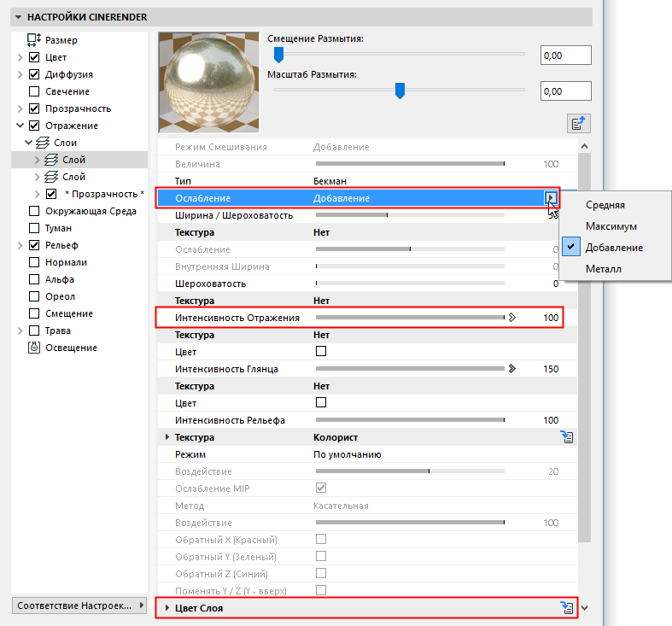Click the Интенсивность Глянца value 150
The image size is (672, 626).
(551, 369)
